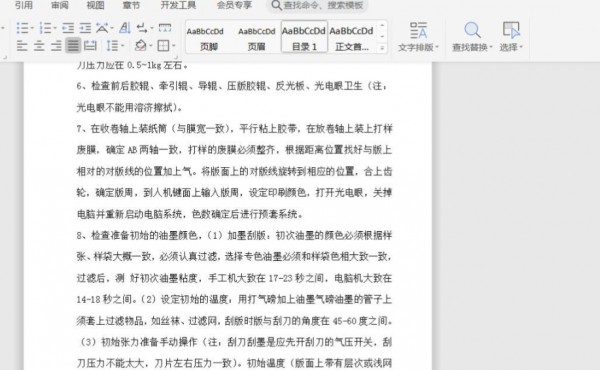Click the line starting 8、检查准备初始的油墨颜色
The width and height of the screenshot is (600, 370).
click(234, 235)
